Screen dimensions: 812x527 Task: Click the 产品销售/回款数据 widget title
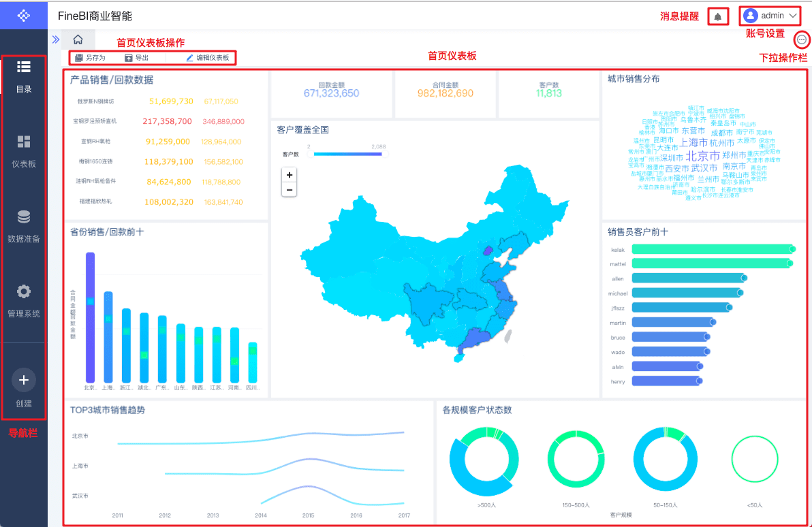(112, 80)
